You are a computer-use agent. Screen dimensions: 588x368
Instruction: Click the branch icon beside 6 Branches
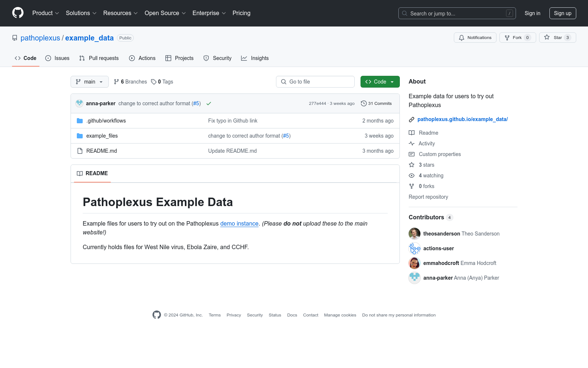coord(116,82)
